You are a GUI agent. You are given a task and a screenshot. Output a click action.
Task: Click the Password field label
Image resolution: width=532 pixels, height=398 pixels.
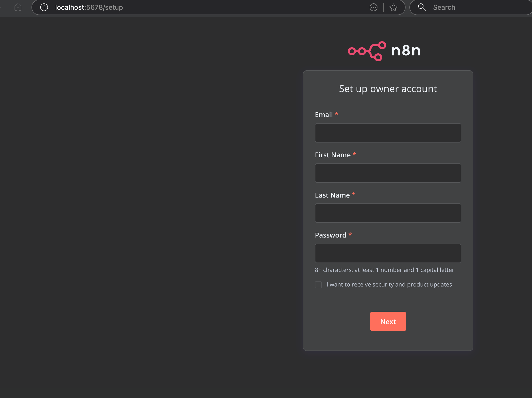click(330, 235)
